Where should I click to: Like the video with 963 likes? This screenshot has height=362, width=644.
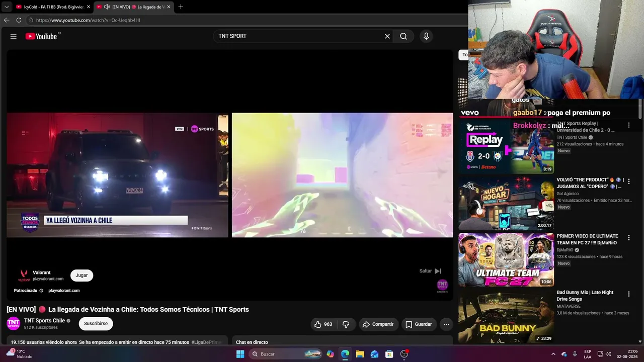tap(323, 324)
